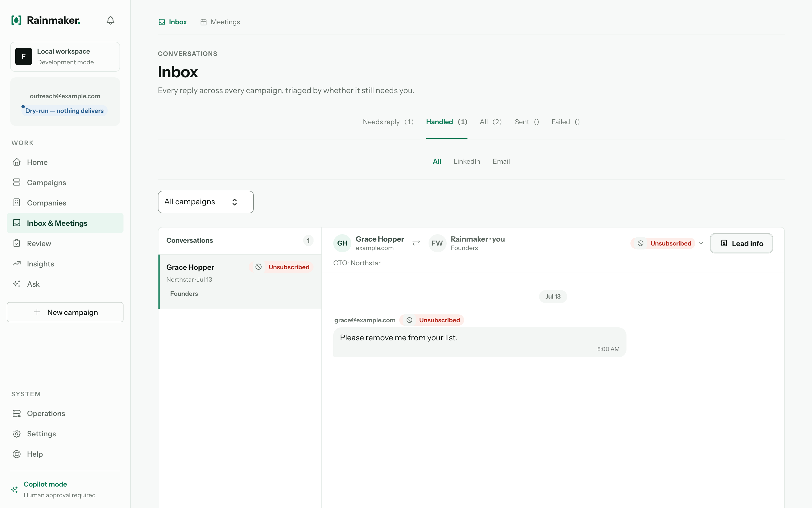Open the All campaigns dropdown
Image resolution: width=812 pixels, height=508 pixels.
206,202
